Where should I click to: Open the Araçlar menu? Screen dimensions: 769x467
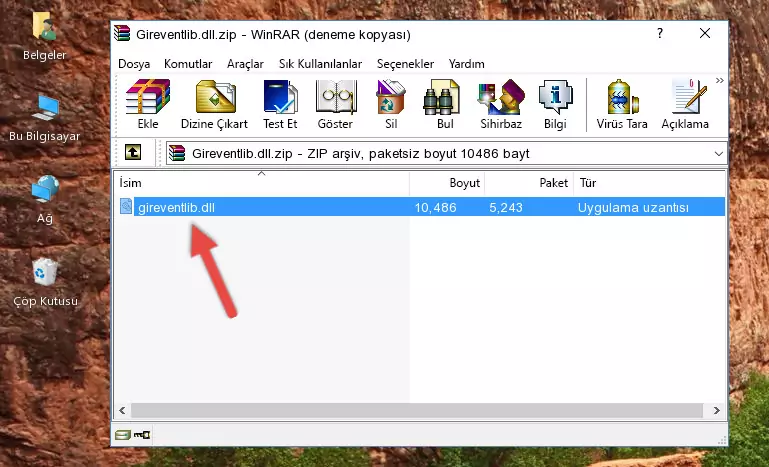point(245,64)
